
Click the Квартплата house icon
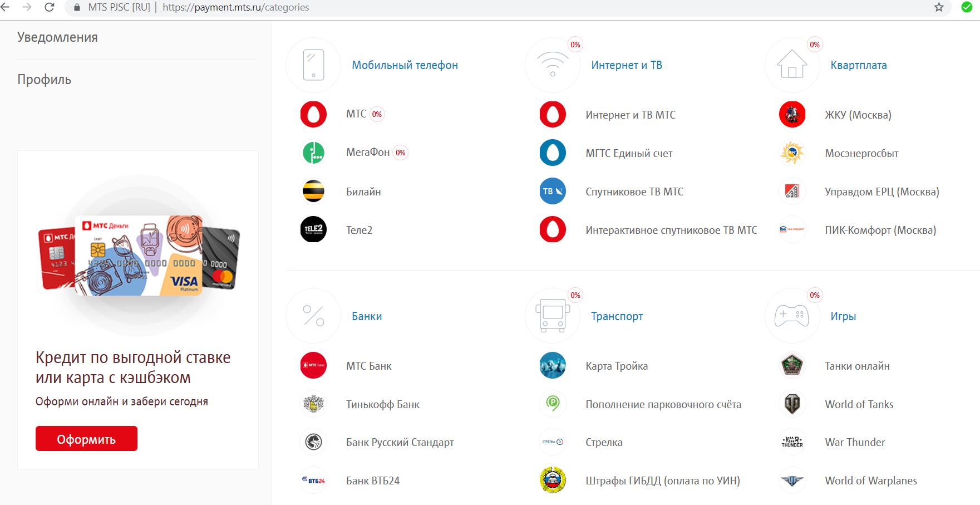(792, 65)
